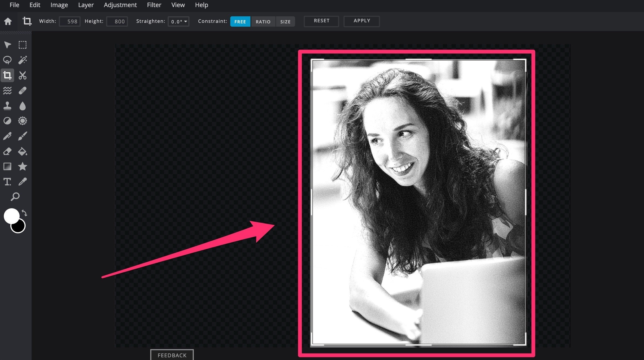This screenshot has width=644, height=360.
Task: Open the Adjustment menu
Action: click(120, 5)
